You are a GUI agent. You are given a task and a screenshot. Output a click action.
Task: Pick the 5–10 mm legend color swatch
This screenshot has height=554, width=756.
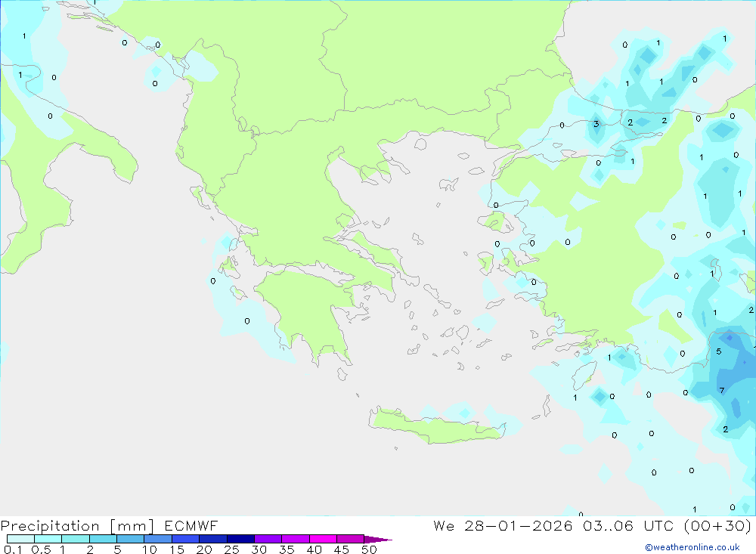coord(130,539)
